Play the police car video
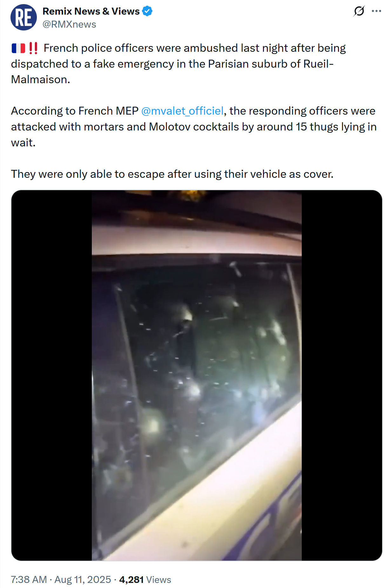 pos(197,375)
